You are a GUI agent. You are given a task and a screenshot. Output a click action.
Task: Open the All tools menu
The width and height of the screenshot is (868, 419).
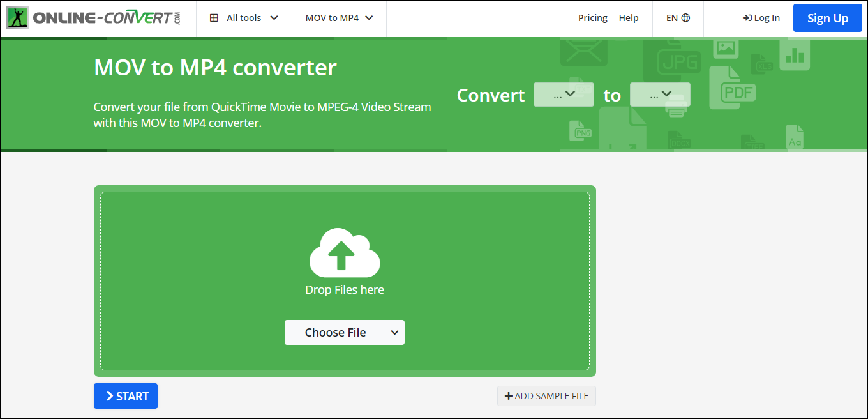tap(244, 18)
